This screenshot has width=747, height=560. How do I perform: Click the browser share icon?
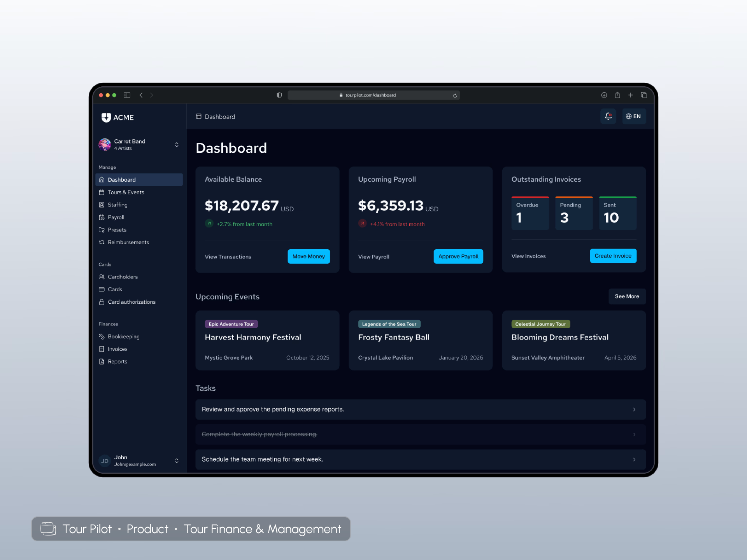[x=617, y=95]
